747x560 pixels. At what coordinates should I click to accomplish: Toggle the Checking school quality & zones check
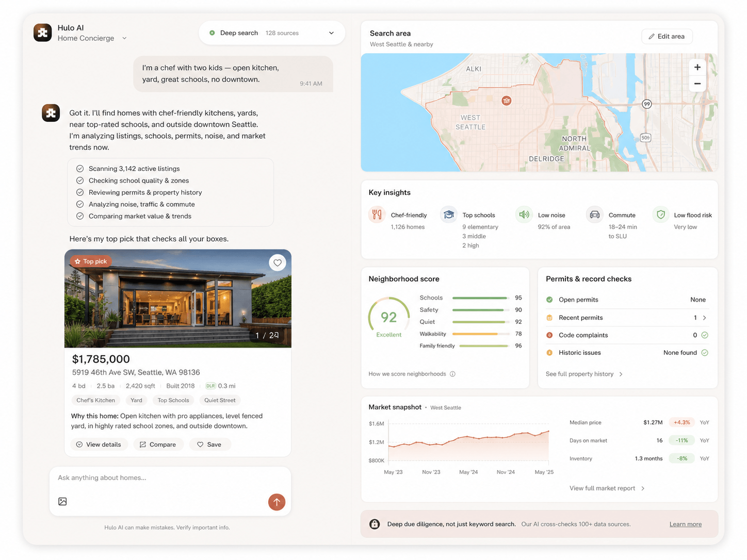point(80,180)
